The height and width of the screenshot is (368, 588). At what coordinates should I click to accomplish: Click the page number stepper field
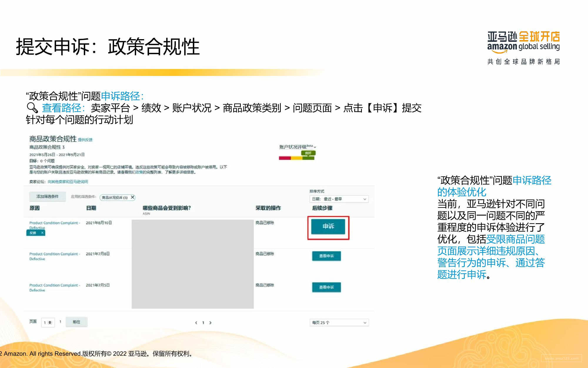tap(48, 323)
